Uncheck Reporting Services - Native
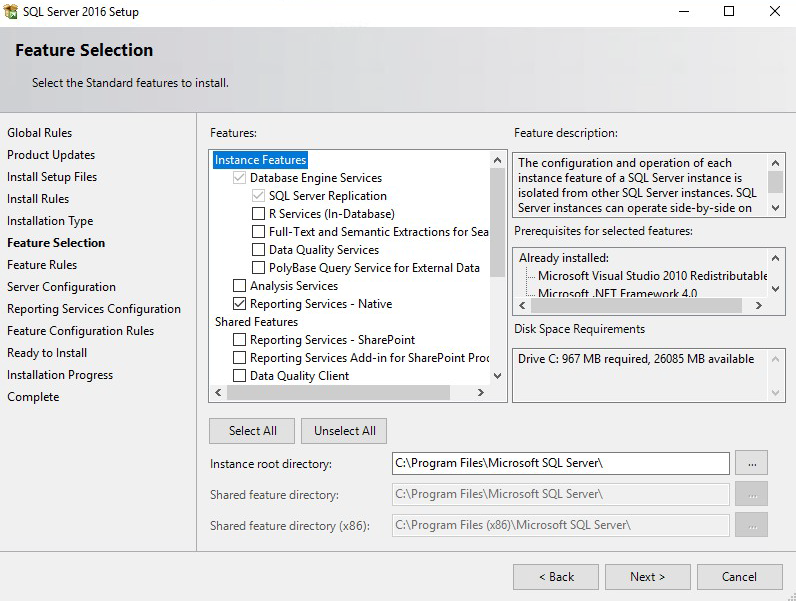Viewport: 796px width, 601px height. click(x=239, y=304)
